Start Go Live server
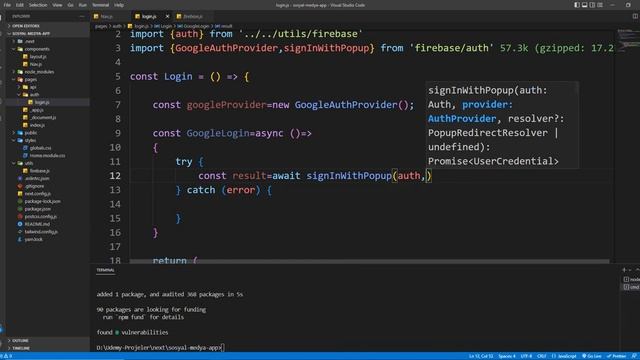This screenshot has height=360, width=640. (591, 356)
